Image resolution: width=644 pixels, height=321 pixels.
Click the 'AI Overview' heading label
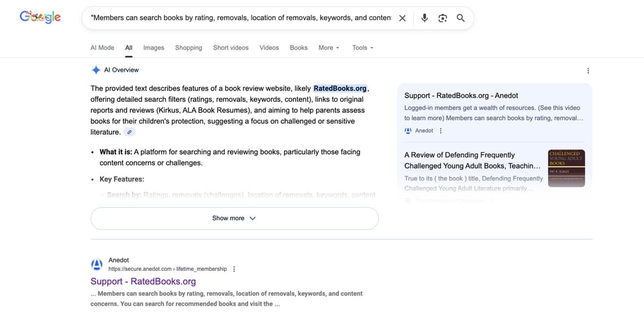pyautogui.click(x=121, y=70)
